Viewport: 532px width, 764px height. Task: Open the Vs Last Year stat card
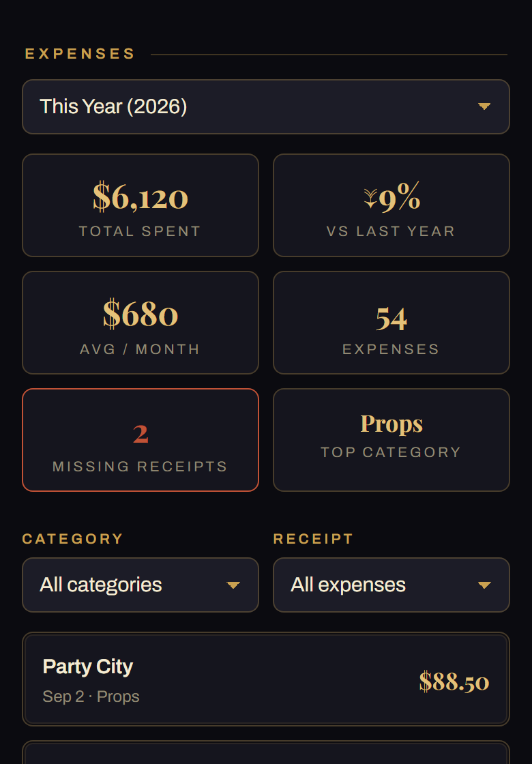tap(391, 205)
